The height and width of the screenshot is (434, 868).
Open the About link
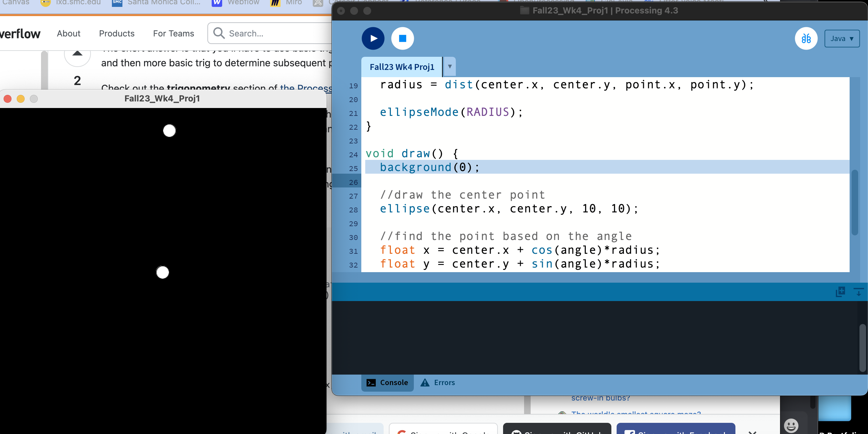(68, 33)
